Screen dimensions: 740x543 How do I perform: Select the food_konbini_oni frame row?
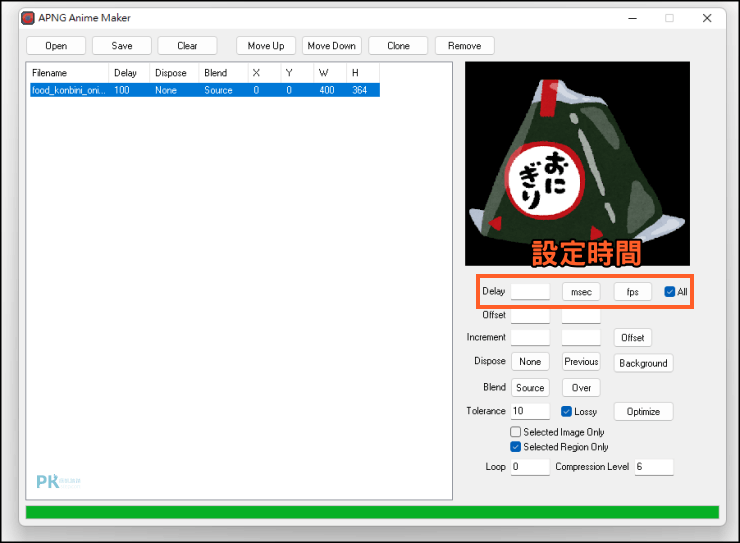click(205, 90)
